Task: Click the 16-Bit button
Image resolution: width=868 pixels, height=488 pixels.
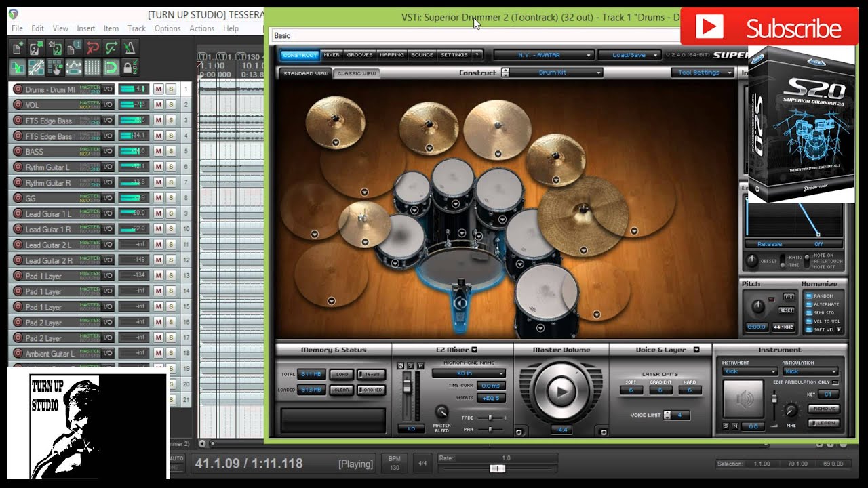Action: coord(372,374)
